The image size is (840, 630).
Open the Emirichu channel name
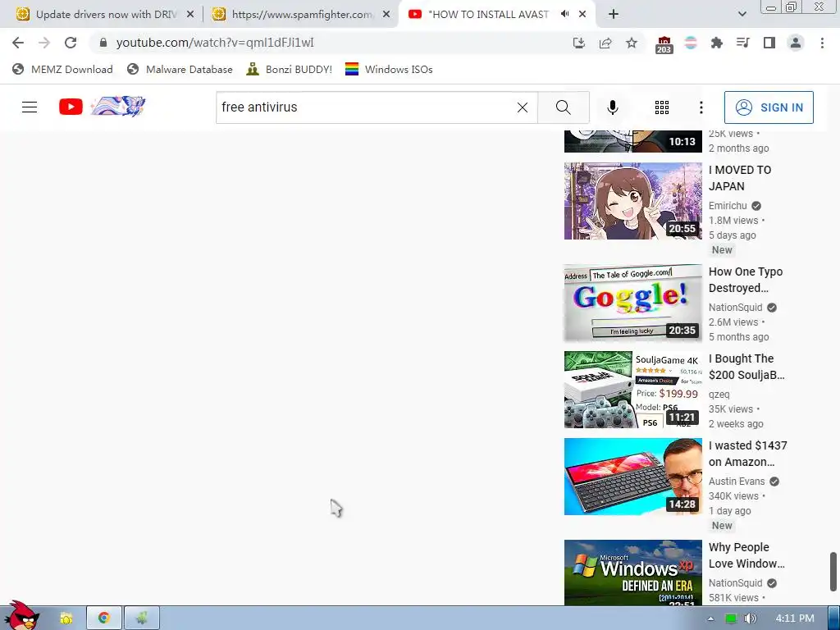tap(728, 206)
